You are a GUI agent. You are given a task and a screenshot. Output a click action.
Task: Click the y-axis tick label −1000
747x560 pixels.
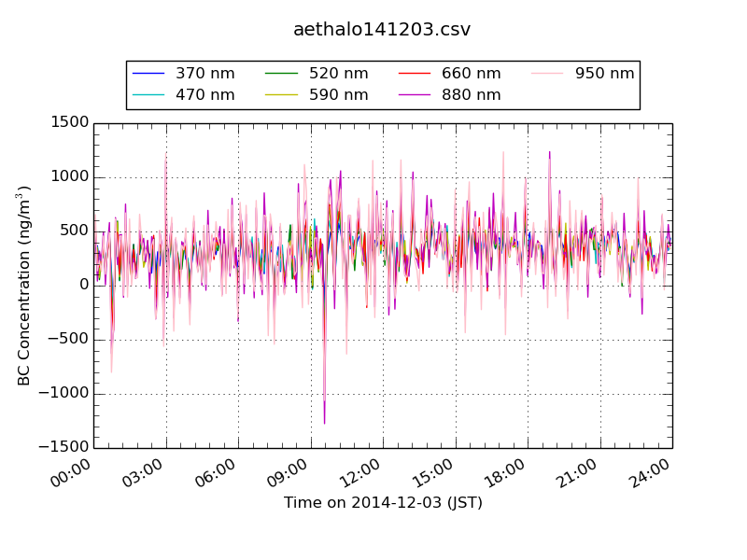point(63,393)
